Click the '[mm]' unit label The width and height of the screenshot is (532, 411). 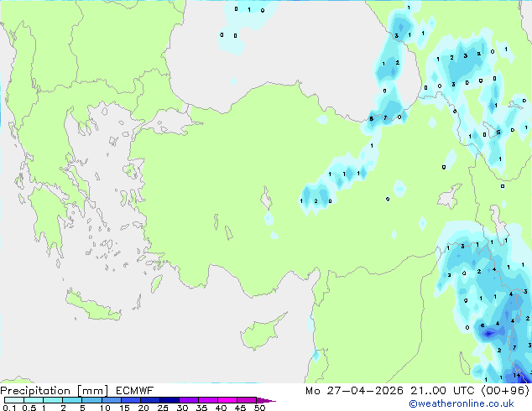pos(92,391)
